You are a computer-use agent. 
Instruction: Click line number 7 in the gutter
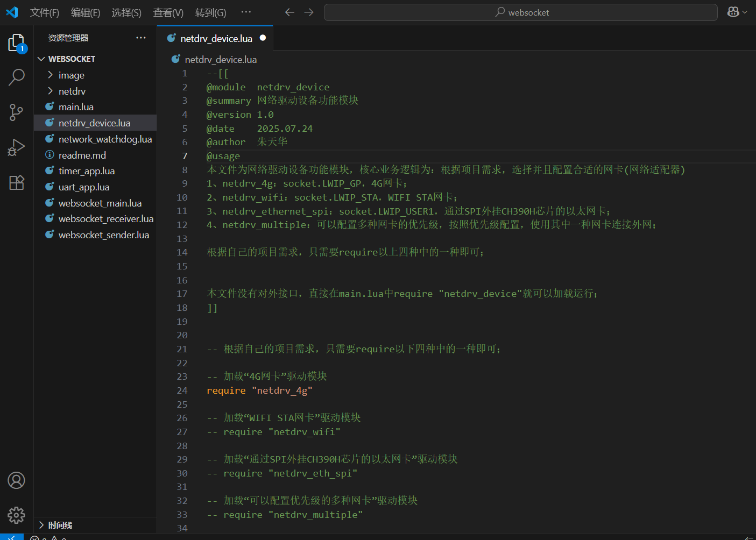click(185, 156)
